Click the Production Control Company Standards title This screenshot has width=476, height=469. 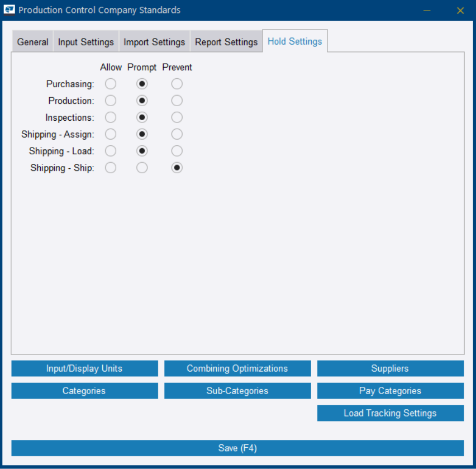point(99,10)
